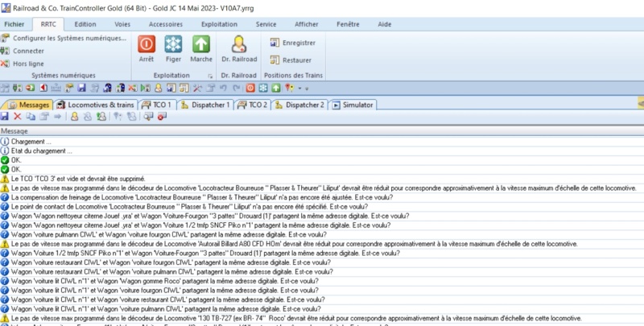The image size is (644, 326).
Task: Select the warning 'Le TCO 'TCO 3' est vide' row
Action: point(322,179)
